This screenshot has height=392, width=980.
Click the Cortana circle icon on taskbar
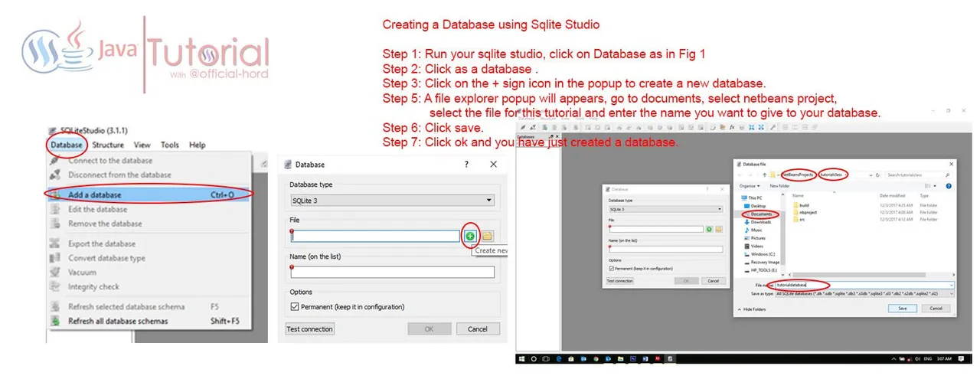coord(534,358)
